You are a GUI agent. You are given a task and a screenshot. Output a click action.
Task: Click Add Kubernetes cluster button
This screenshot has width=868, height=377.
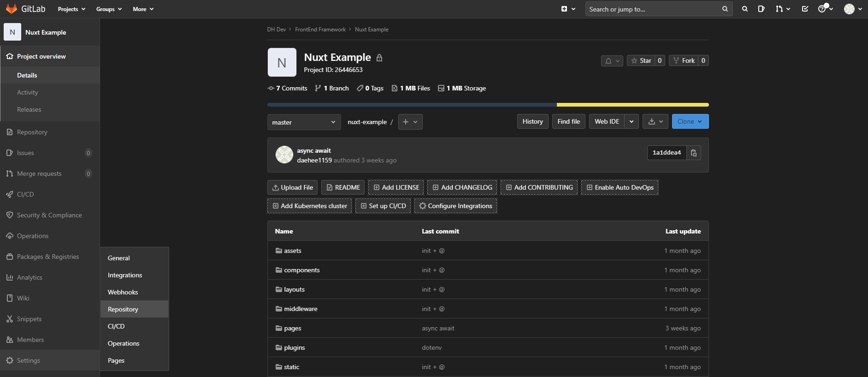(x=309, y=206)
